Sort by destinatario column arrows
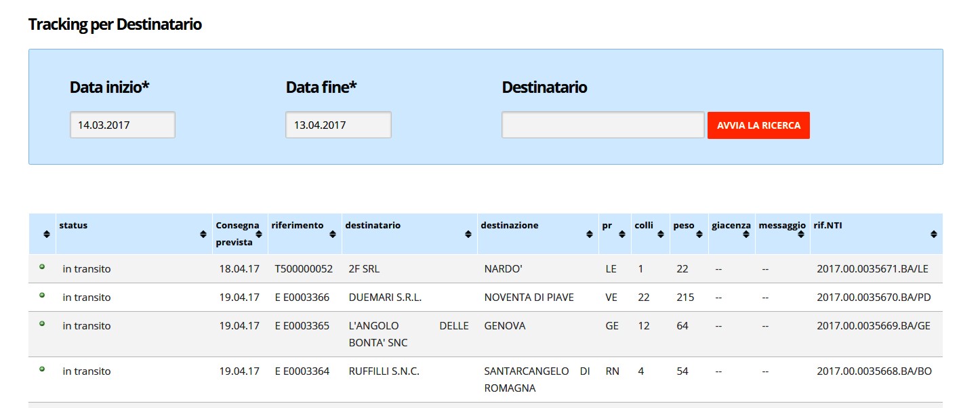 [468, 234]
